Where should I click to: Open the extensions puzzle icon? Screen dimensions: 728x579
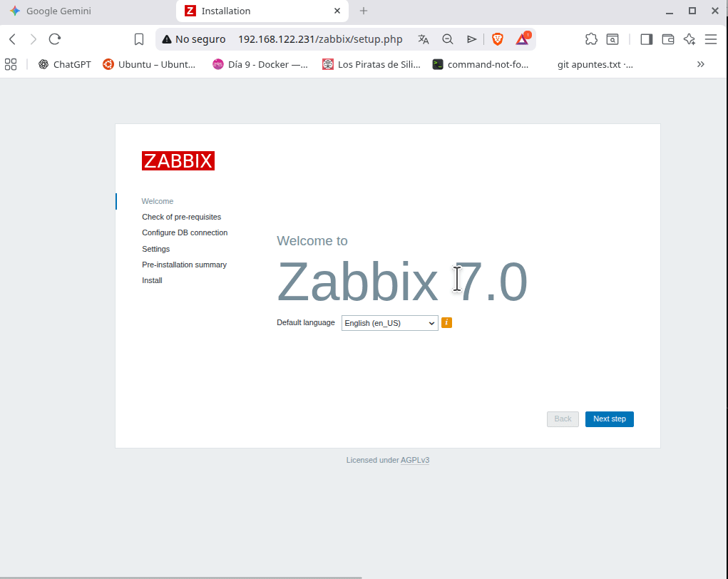[x=591, y=39]
